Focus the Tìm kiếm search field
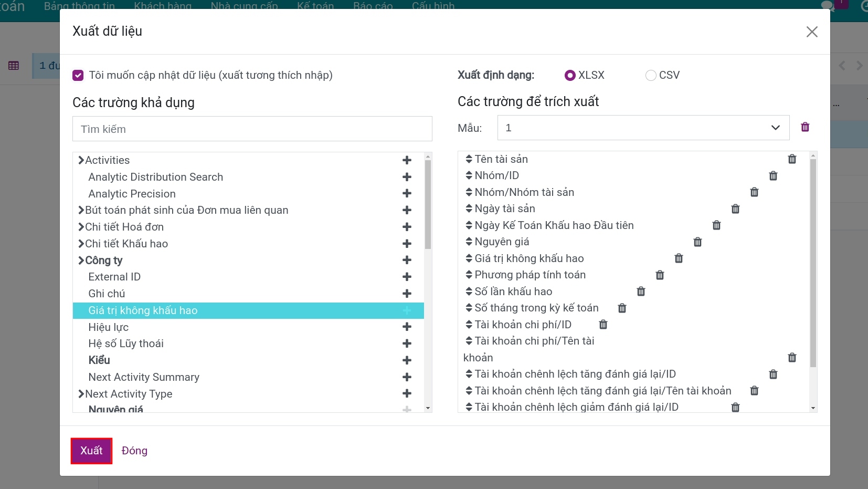 pos(252,129)
